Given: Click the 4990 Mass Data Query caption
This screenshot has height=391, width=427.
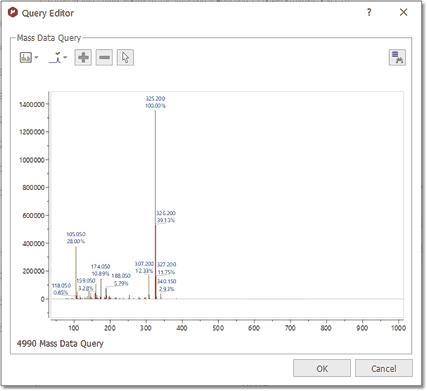Looking at the screenshot, I should pyautogui.click(x=60, y=344).
